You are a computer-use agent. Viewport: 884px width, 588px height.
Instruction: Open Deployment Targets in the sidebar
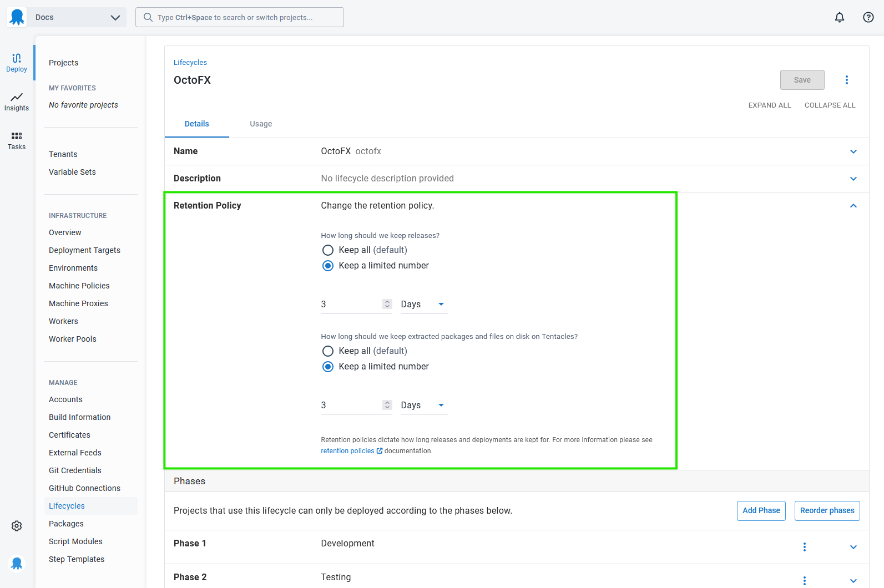pos(84,250)
